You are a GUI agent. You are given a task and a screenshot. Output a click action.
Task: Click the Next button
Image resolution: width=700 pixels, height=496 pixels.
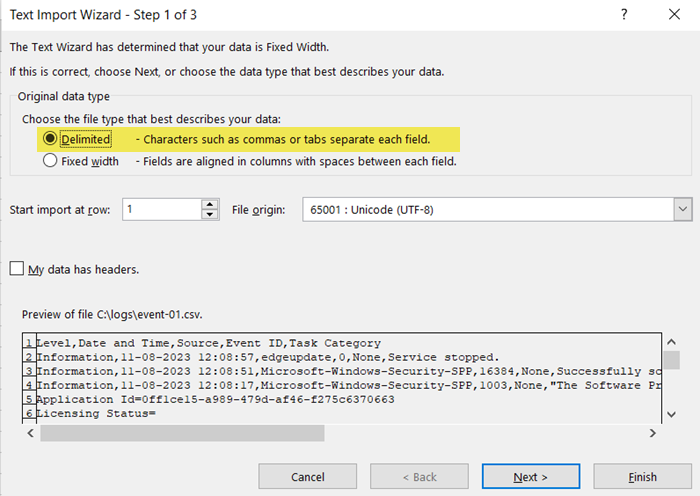coord(531,477)
